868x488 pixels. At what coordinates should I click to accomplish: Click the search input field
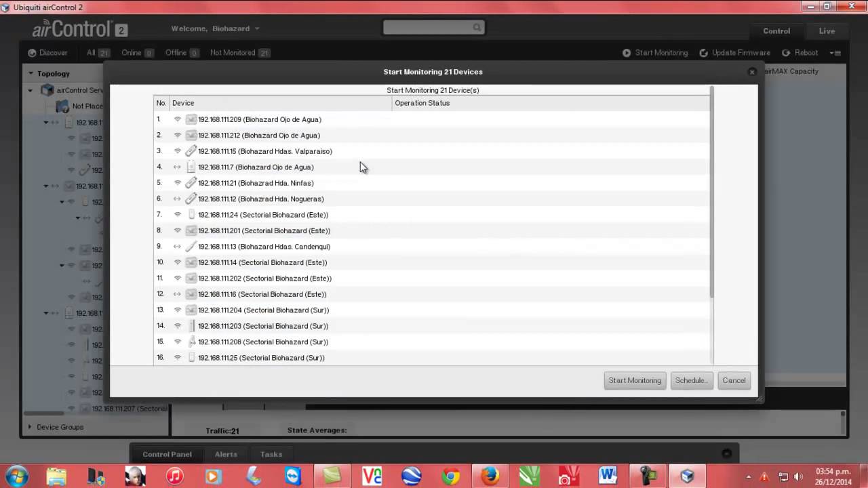tap(427, 28)
